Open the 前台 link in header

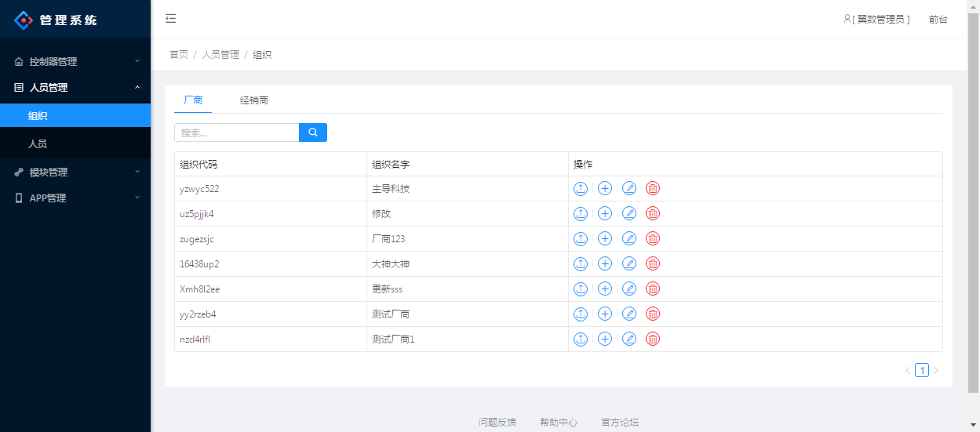(938, 20)
